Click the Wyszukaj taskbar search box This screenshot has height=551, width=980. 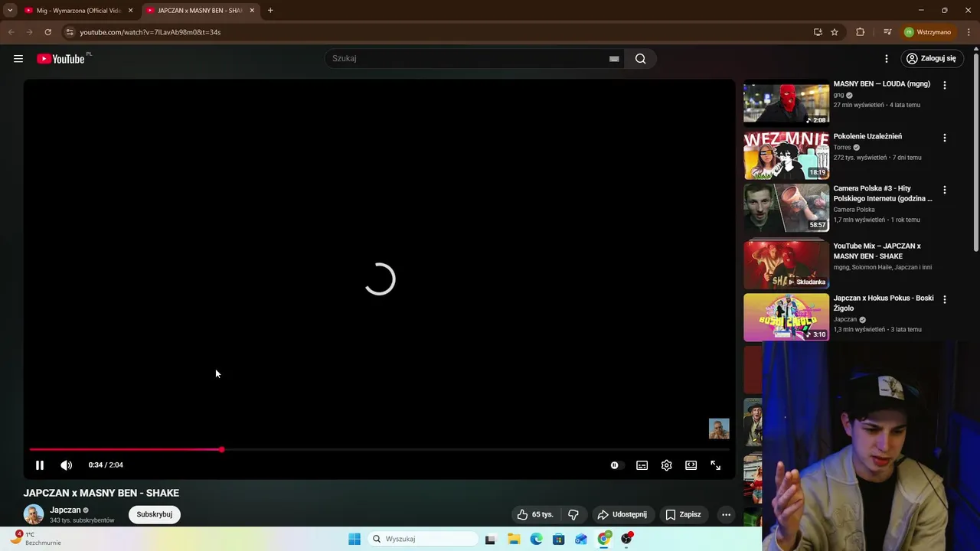coord(423,540)
